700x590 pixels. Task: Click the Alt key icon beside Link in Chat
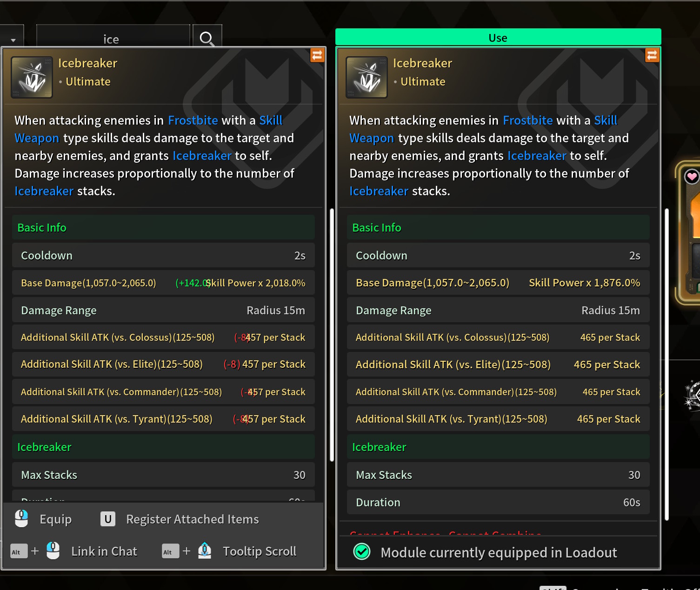click(x=19, y=551)
